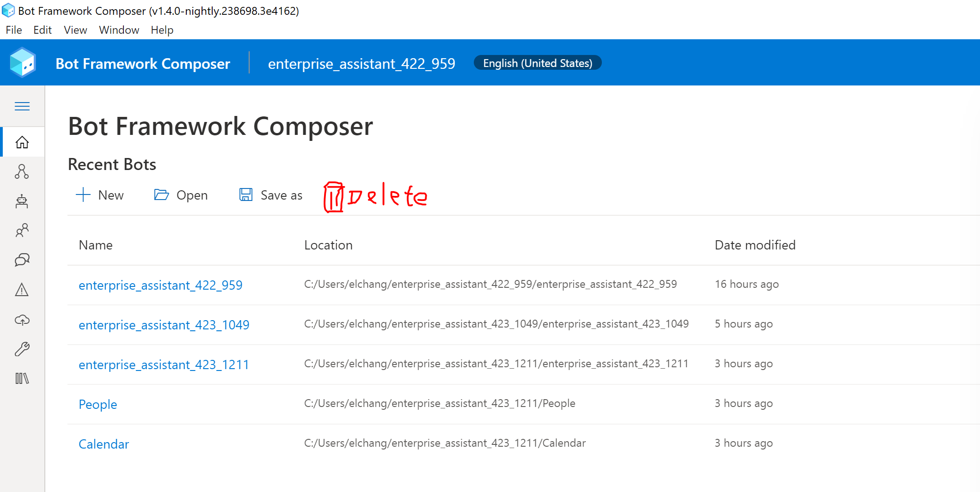This screenshot has width=980, height=492.
Task: Open the User Input view
Action: [x=22, y=231]
